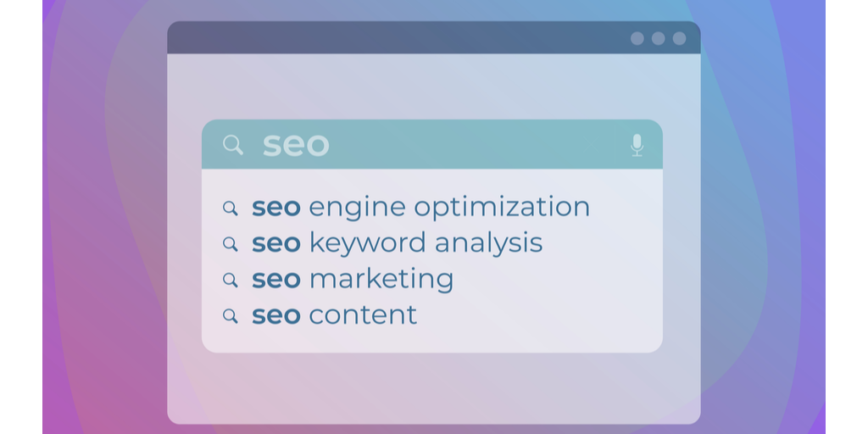Click magnifier icon beside seo engine optimization

tap(231, 209)
